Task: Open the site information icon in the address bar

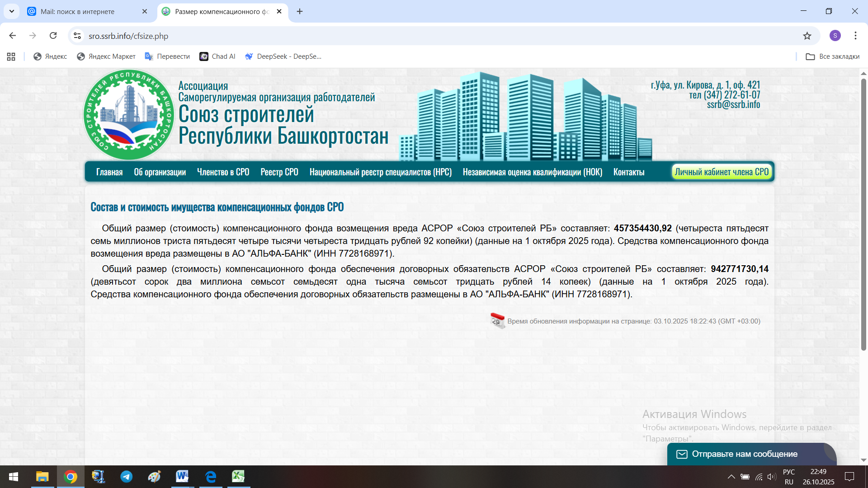Action: pos(77,36)
